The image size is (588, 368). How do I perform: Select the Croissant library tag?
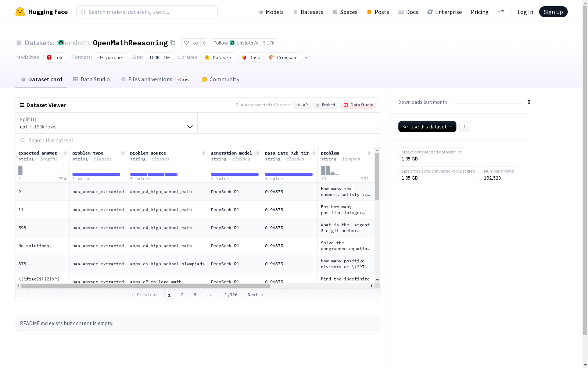(x=284, y=57)
